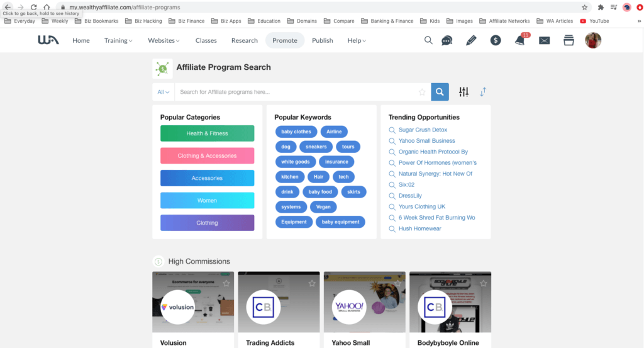
Task: Click the sort arrows icon
Action: pos(483,92)
